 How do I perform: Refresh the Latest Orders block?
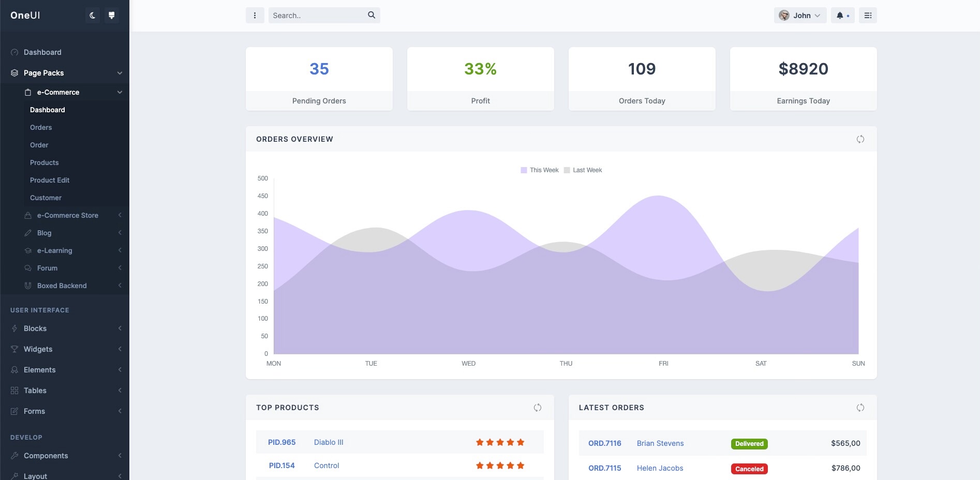click(x=860, y=408)
